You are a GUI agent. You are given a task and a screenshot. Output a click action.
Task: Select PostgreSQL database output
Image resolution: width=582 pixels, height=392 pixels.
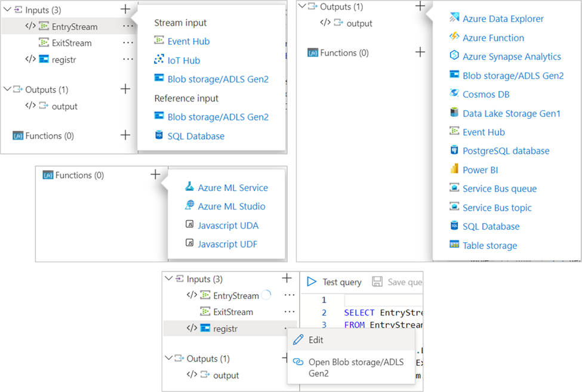pyautogui.click(x=506, y=151)
